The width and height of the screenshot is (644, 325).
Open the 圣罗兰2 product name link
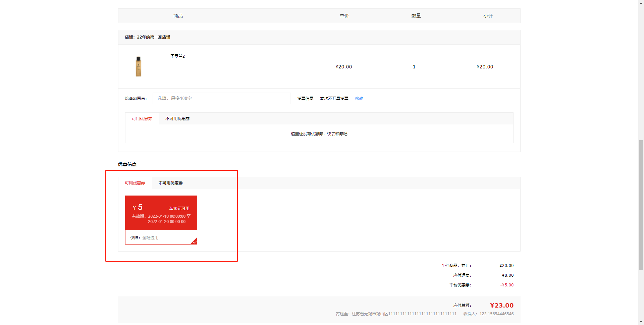177,56
